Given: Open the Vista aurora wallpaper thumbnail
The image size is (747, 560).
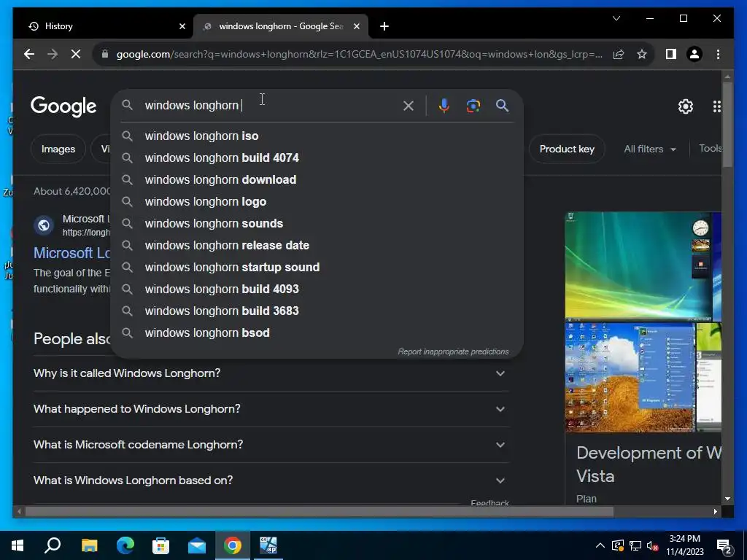Looking at the screenshot, I should point(638,265).
